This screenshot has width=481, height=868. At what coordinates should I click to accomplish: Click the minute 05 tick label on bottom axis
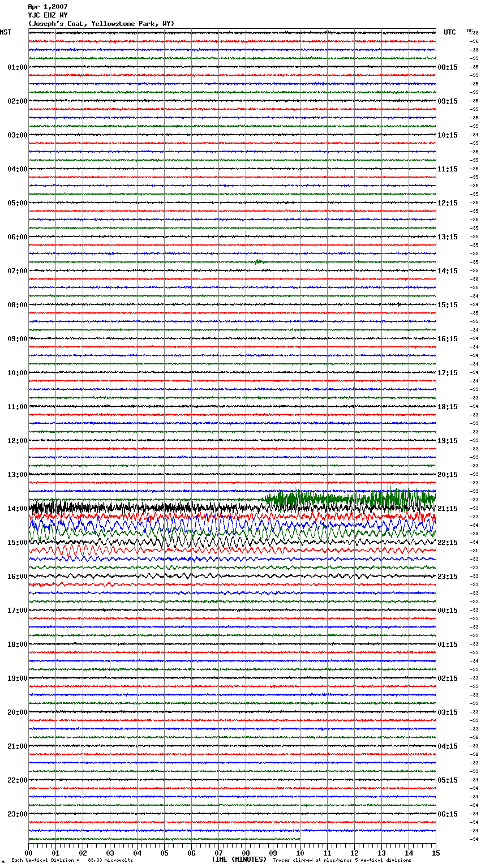pyautogui.click(x=164, y=853)
